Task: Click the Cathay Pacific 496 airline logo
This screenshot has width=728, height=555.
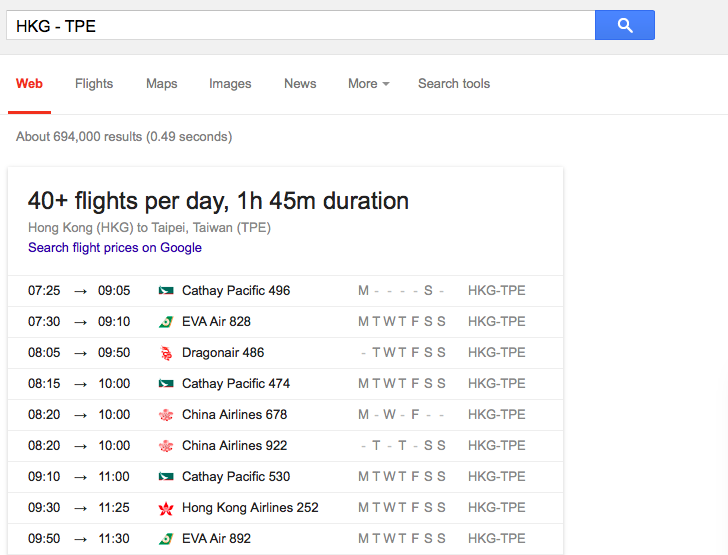Action: point(166,291)
